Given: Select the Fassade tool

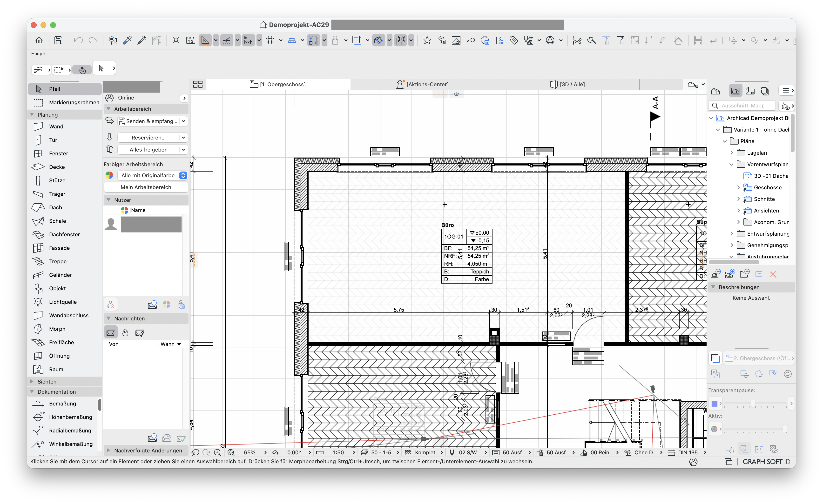Looking at the screenshot, I should coord(65,248).
